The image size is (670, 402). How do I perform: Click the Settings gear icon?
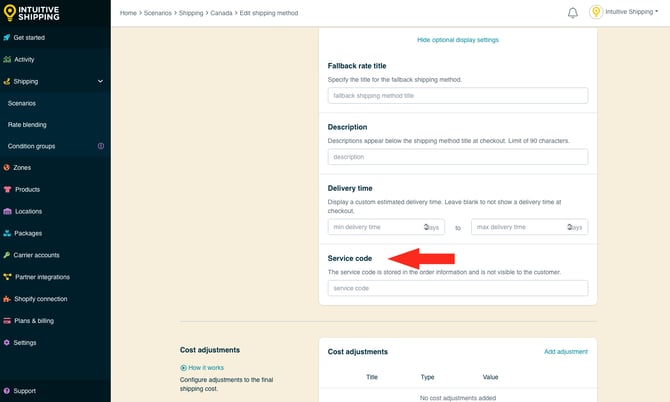[x=6, y=343]
